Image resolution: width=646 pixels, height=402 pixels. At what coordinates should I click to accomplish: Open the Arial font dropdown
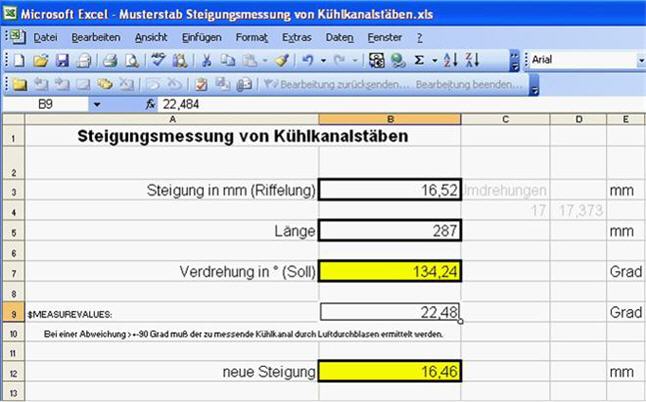click(x=640, y=61)
